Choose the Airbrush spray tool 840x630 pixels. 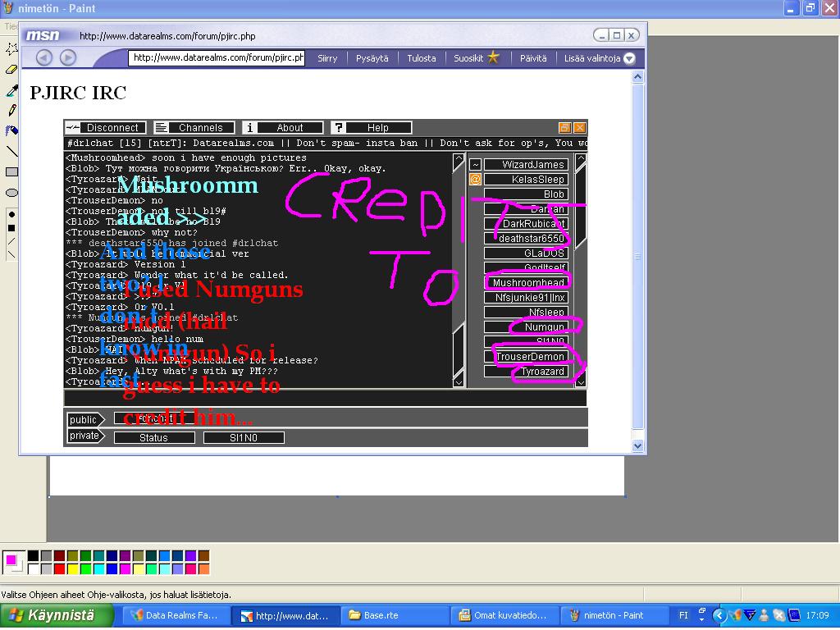[11, 130]
